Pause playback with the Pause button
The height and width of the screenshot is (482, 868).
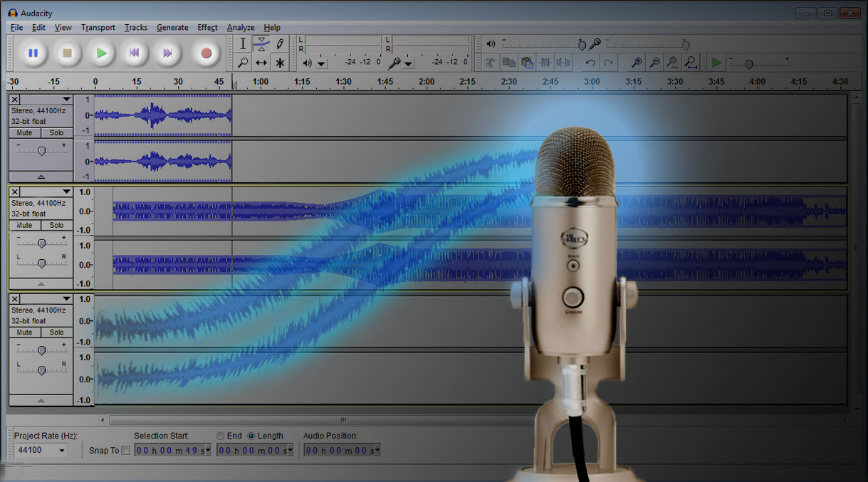[33, 53]
